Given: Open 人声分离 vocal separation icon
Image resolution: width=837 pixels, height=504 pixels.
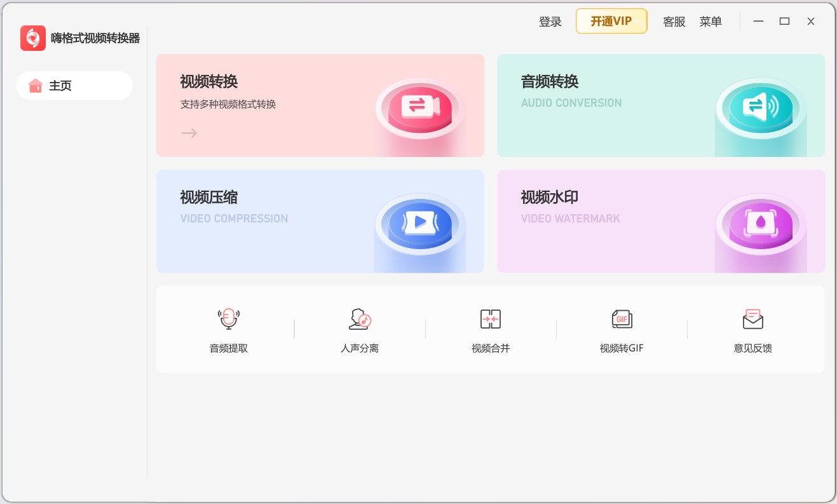Looking at the screenshot, I should (359, 318).
